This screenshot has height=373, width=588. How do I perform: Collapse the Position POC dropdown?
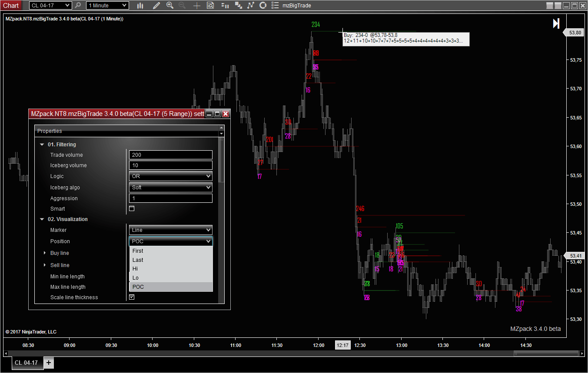[171, 241]
